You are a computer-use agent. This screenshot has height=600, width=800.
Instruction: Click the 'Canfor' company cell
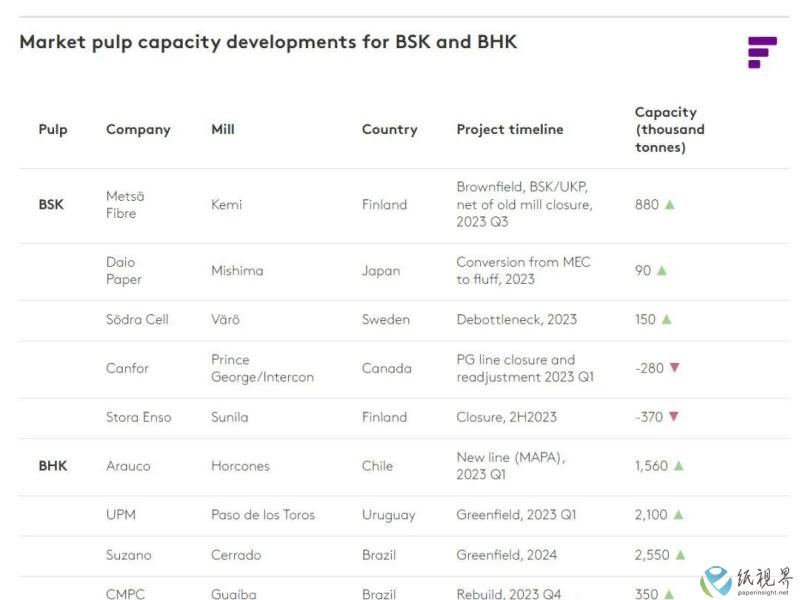pyautogui.click(x=128, y=368)
